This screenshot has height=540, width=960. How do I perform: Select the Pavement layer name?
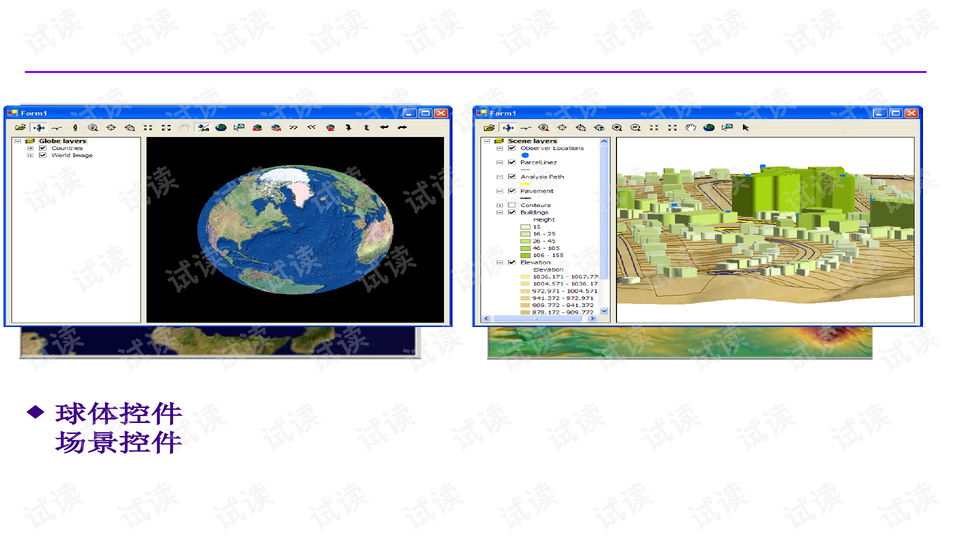pos(537,191)
